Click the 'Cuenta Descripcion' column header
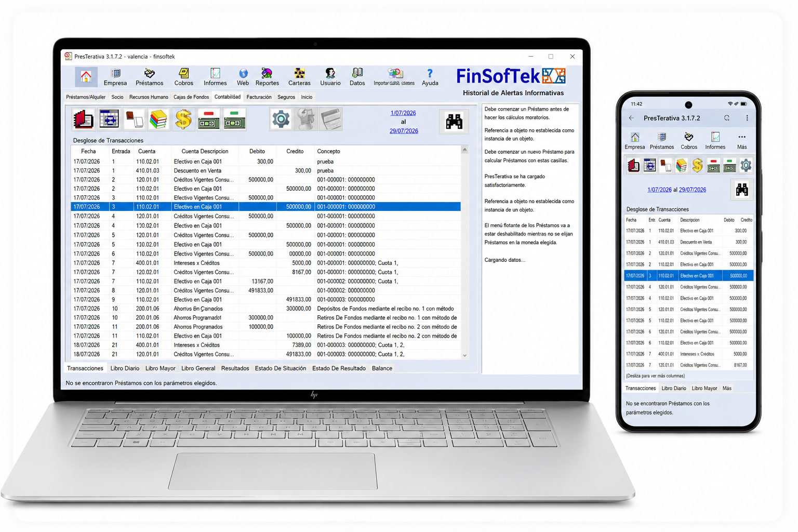798x532 pixels. 205,151
